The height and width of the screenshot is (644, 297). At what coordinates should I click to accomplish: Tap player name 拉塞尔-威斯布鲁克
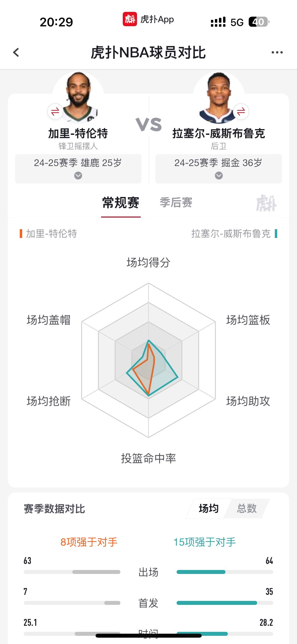[219, 134]
